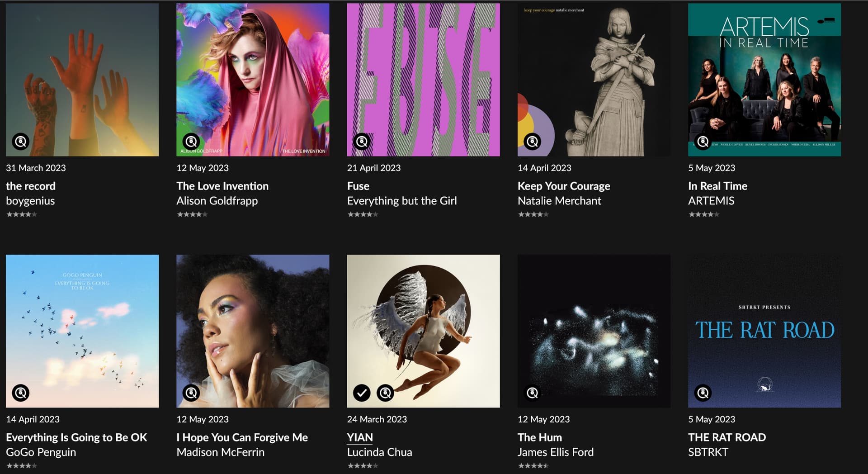Click Qobuz icon on Keep Your Courage cover

(x=532, y=142)
